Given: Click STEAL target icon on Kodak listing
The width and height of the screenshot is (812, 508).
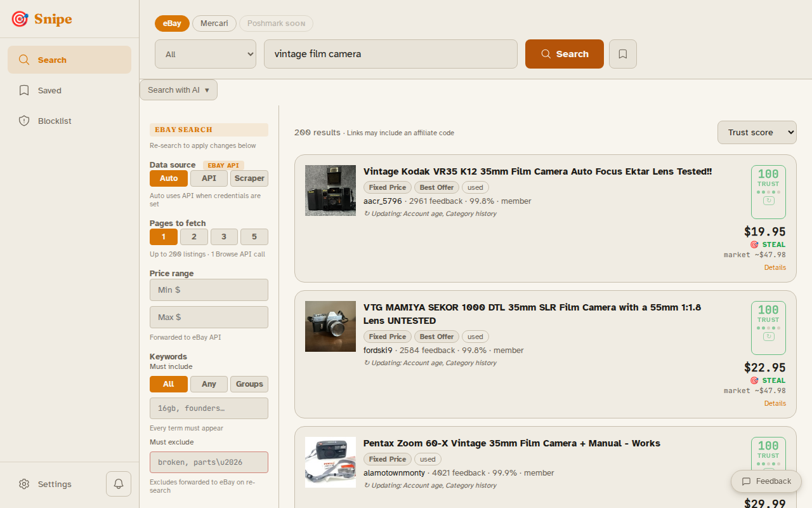Looking at the screenshot, I should 754,244.
